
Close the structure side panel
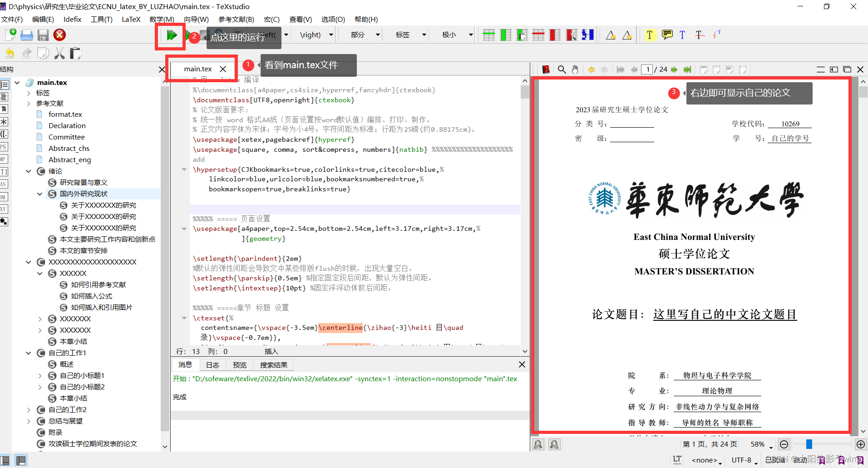[162, 70]
